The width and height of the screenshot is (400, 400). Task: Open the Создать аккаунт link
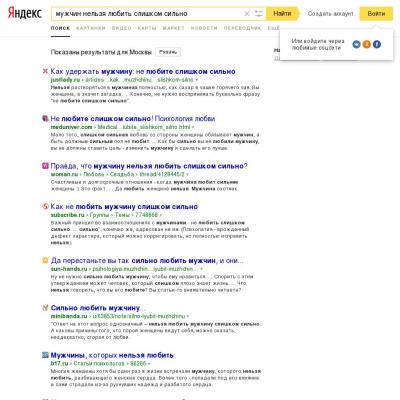[x=330, y=14]
